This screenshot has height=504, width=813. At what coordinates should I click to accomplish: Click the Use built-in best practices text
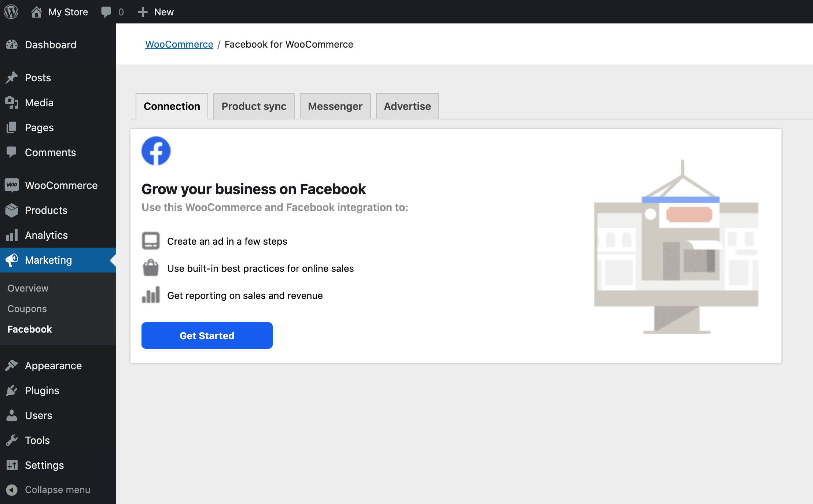[261, 268]
